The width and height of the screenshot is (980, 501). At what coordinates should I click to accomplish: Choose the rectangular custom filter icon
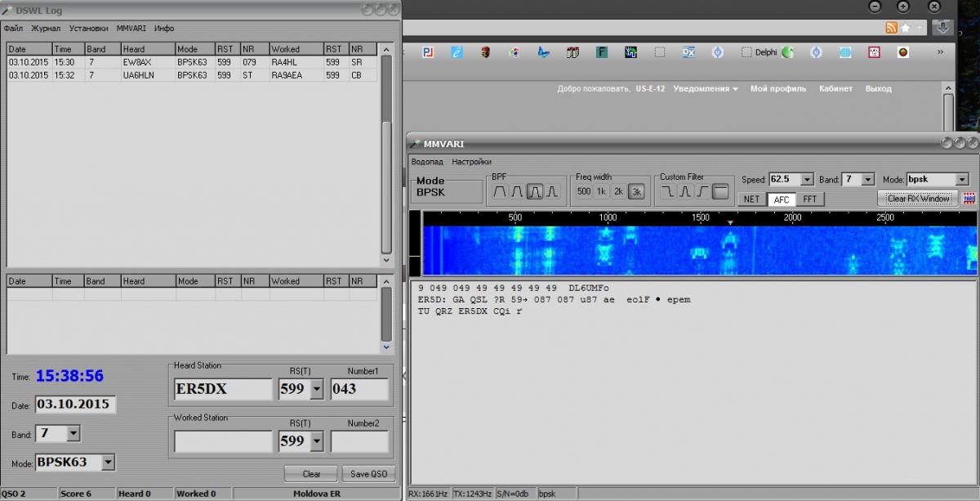click(720, 192)
